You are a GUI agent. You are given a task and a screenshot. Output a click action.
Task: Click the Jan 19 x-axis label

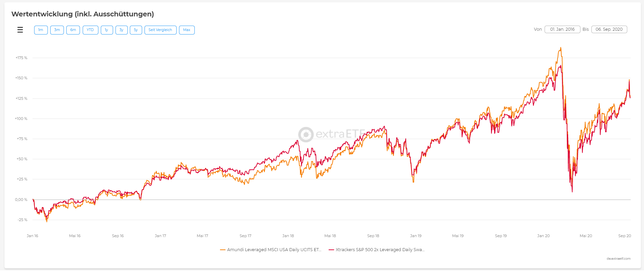click(415, 236)
